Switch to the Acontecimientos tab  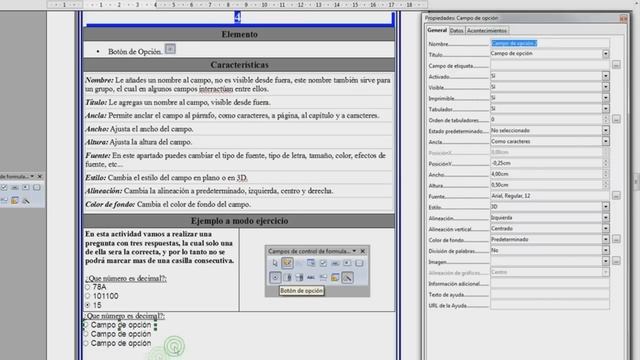coord(487,31)
